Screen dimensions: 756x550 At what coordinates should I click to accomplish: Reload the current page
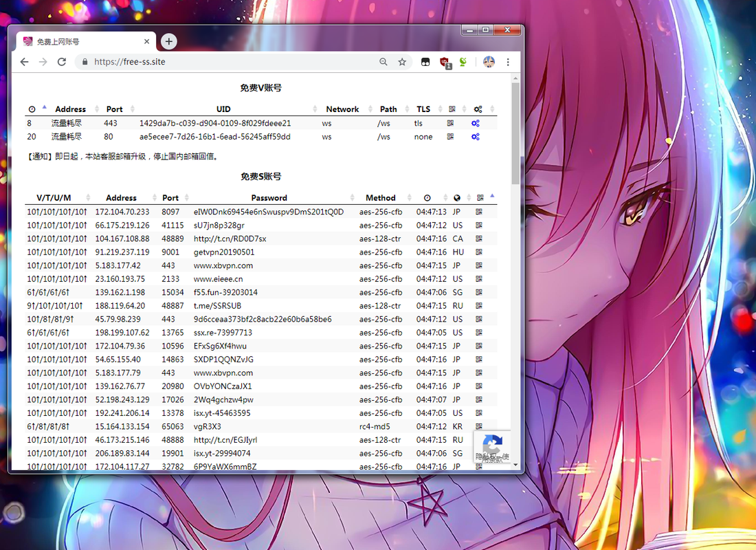coord(62,62)
